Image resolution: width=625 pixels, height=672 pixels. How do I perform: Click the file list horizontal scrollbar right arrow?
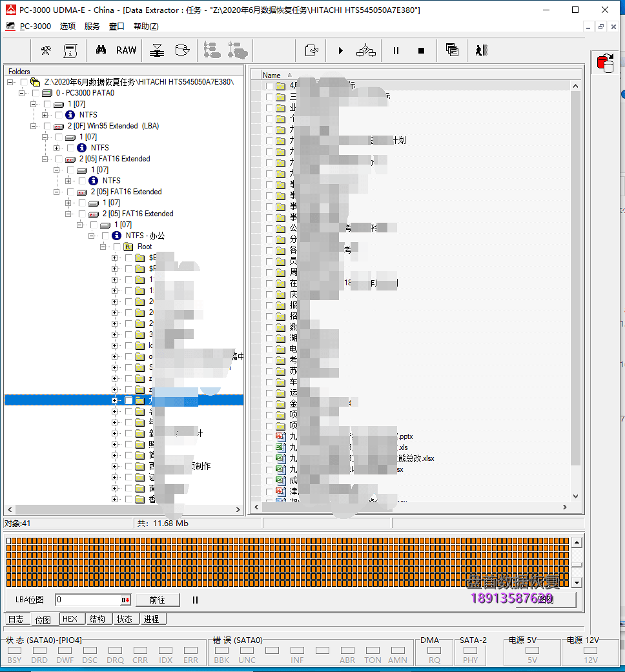click(x=565, y=507)
